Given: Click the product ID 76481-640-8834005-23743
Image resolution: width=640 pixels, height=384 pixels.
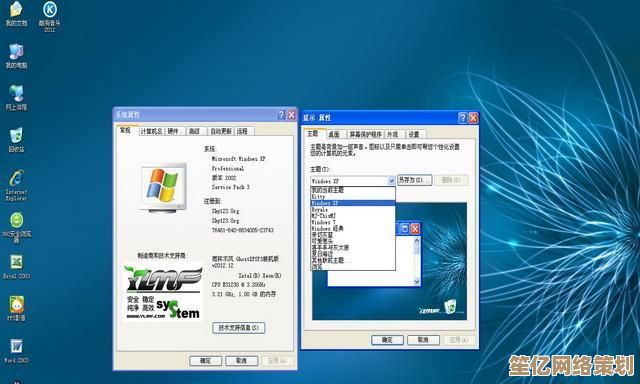Looking at the screenshot, I should click(x=242, y=230).
